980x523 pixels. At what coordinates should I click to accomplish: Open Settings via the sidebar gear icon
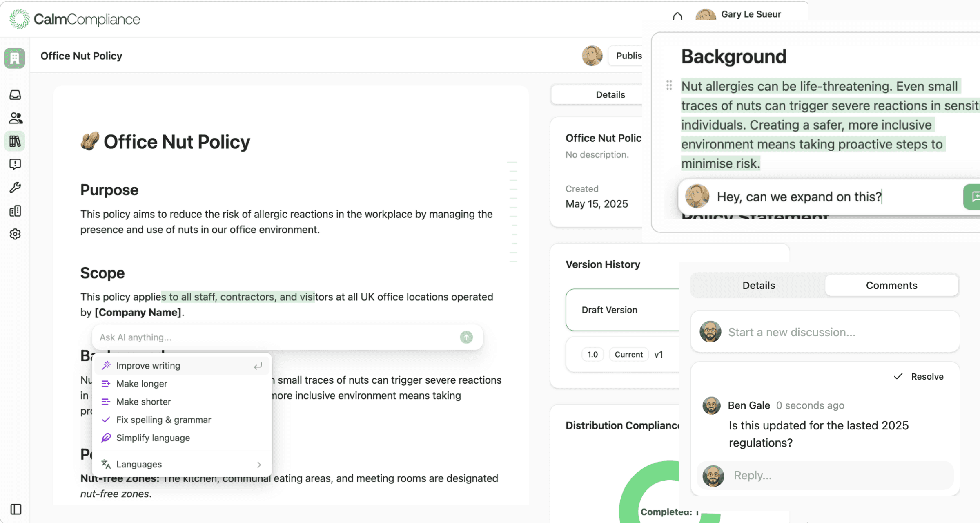[15, 234]
